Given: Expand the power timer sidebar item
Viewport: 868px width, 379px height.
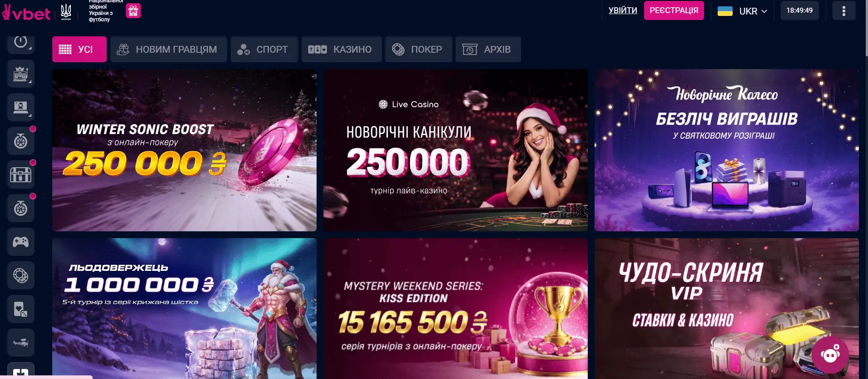Looking at the screenshot, I should tap(21, 42).
